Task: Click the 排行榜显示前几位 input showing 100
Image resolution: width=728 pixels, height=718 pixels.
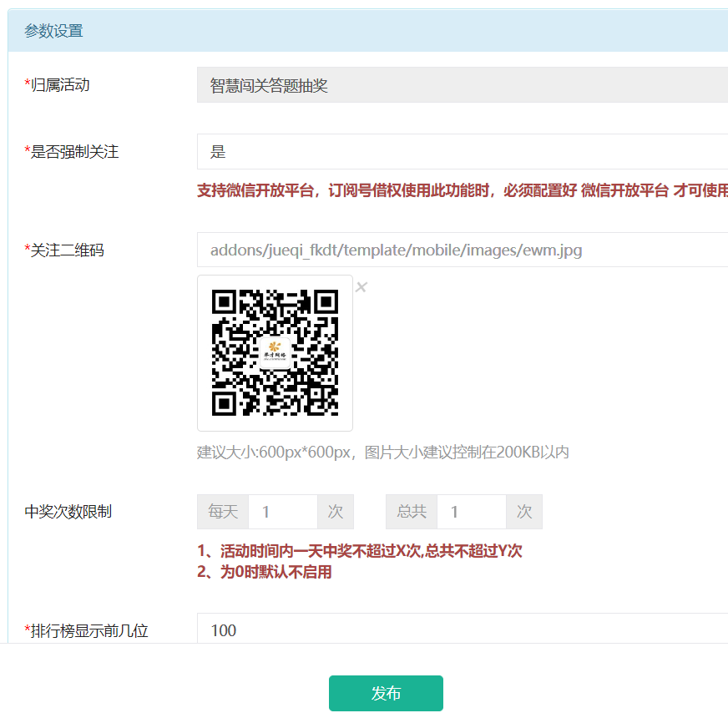Action: (463, 630)
